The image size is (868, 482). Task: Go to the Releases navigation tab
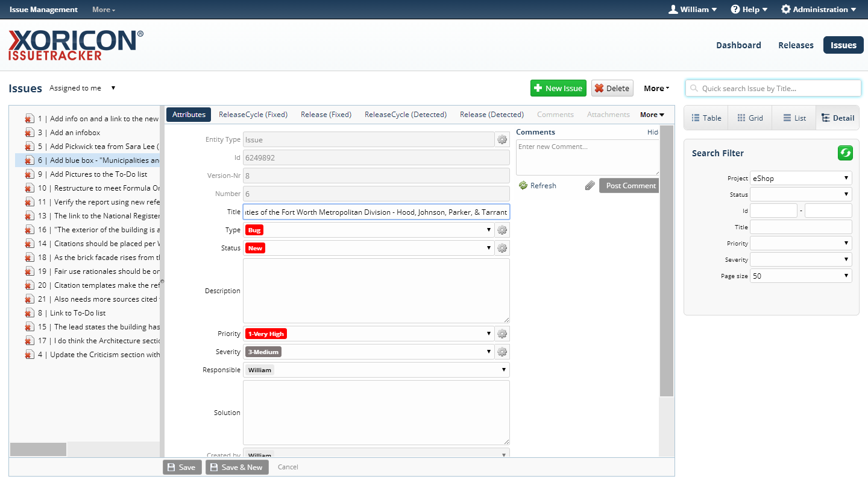[796, 45]
